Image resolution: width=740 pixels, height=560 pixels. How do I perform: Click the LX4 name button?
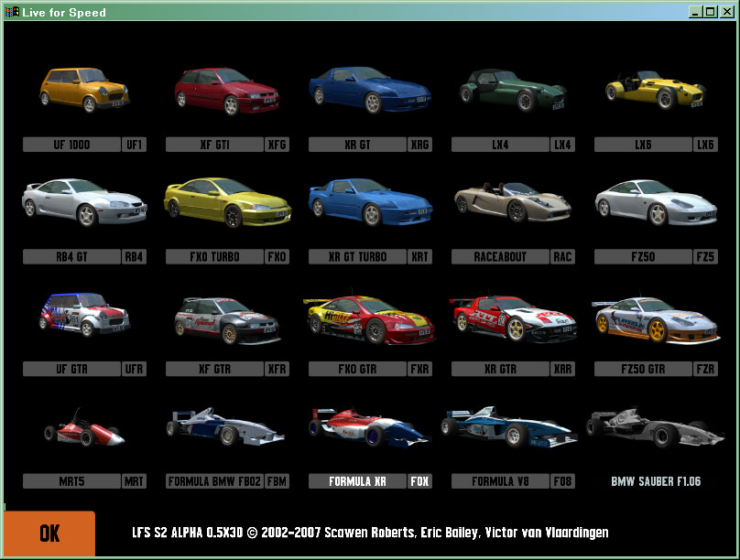500,145
